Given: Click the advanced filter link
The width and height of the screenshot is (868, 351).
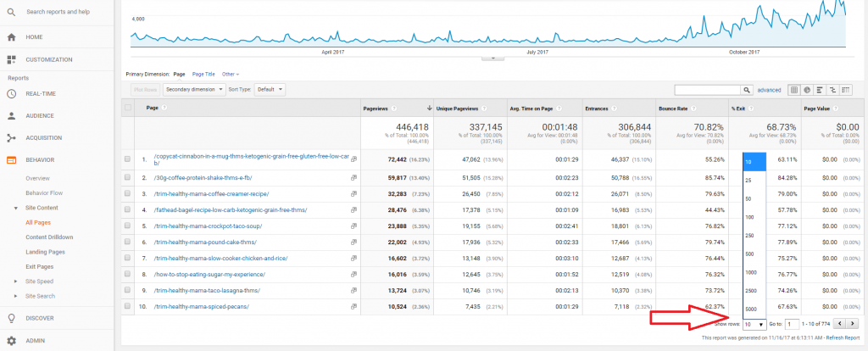Looking at the screenshot, I should point(769,90).
